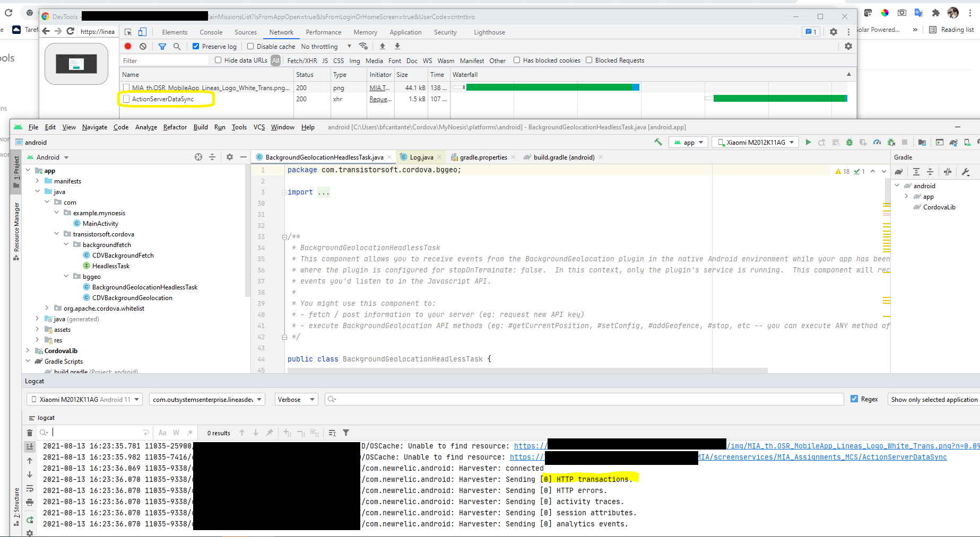Screen dimensions: 980x537
Task: Toggle Preserve log checkbox
Action: click(196, 46)
